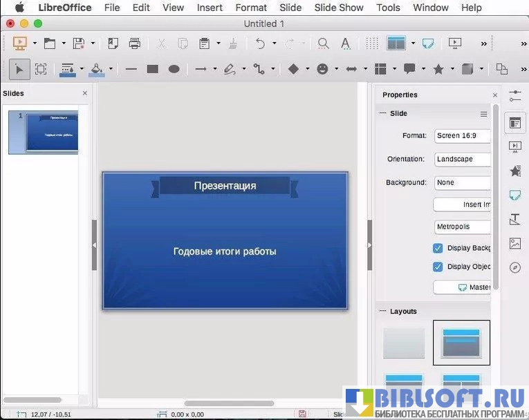The width and height of the screenshot is (529, 420).
Task: Click the Undo arrow icon
Action: pyautogui.click(x=260, y=44)
